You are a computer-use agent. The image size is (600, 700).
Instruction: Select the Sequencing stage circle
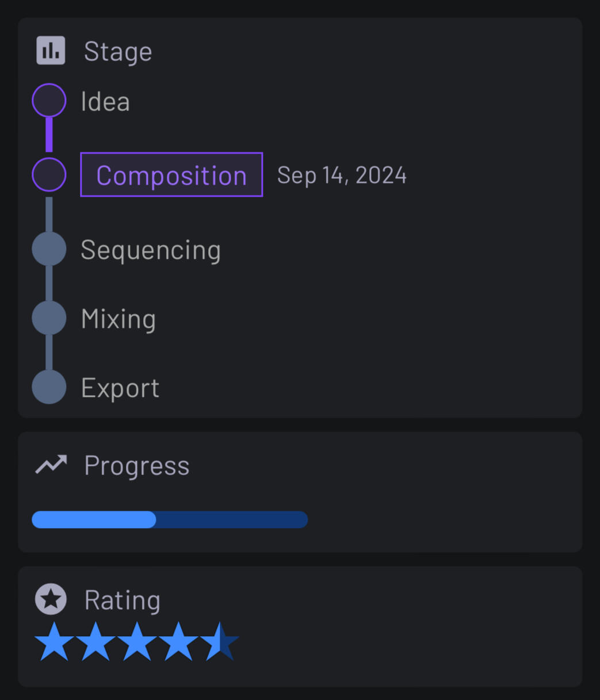pos(49,249)
